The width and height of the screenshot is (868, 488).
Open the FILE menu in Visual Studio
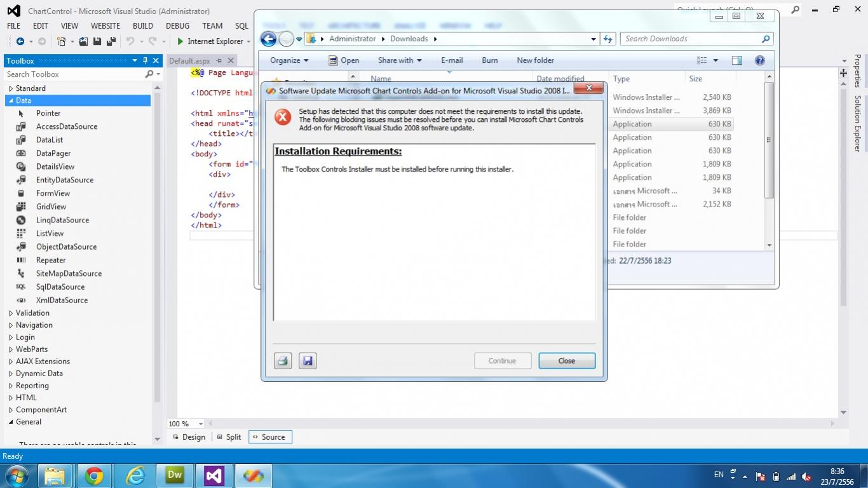(x=13, y=26)
